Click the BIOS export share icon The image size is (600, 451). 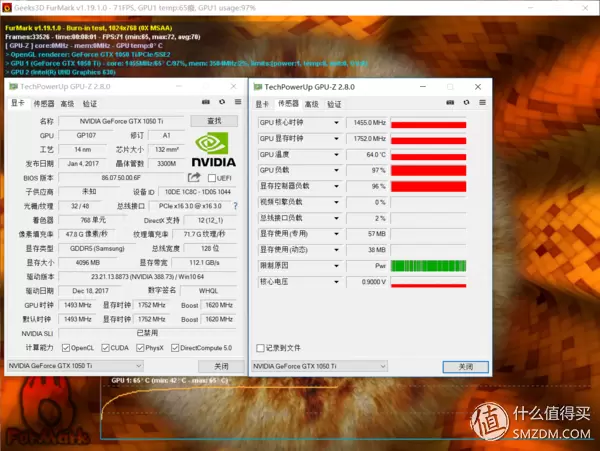pyautogui.click(x=194, y=177)
